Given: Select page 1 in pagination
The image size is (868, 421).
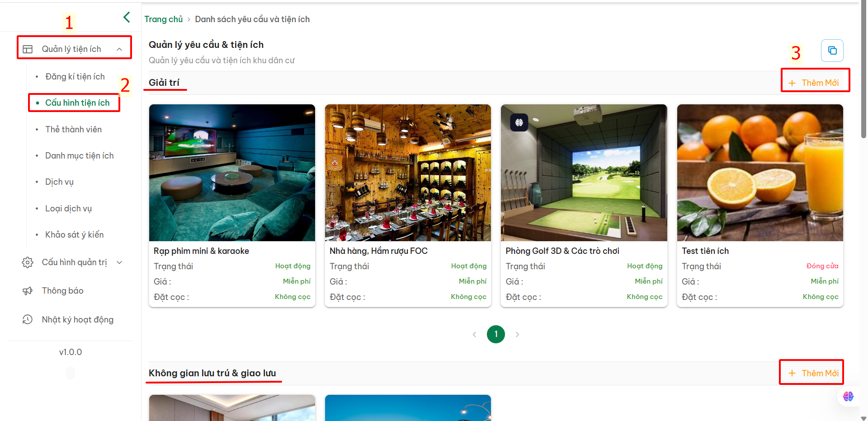Looking at the screenshot, I should tap(496, 334).
